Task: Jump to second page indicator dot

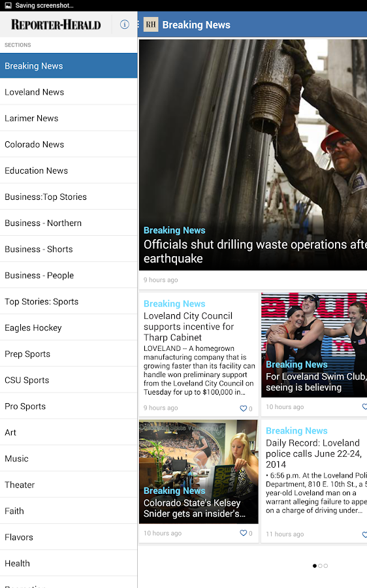Action: [x=320, y=566]
